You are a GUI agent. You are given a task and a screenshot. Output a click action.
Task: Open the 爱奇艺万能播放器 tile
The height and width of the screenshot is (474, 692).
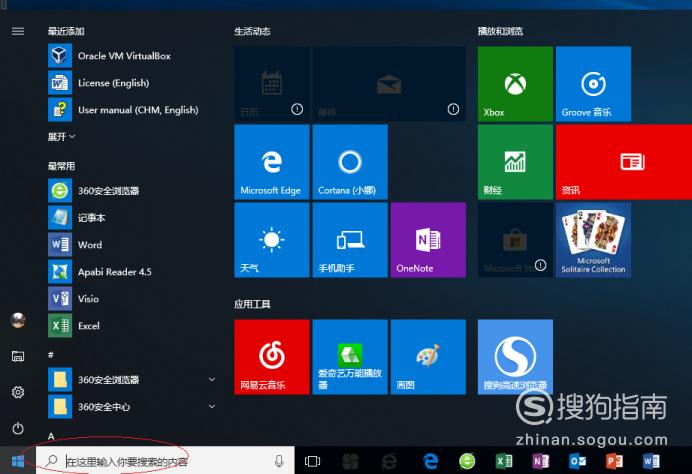[x=350, y=357]
